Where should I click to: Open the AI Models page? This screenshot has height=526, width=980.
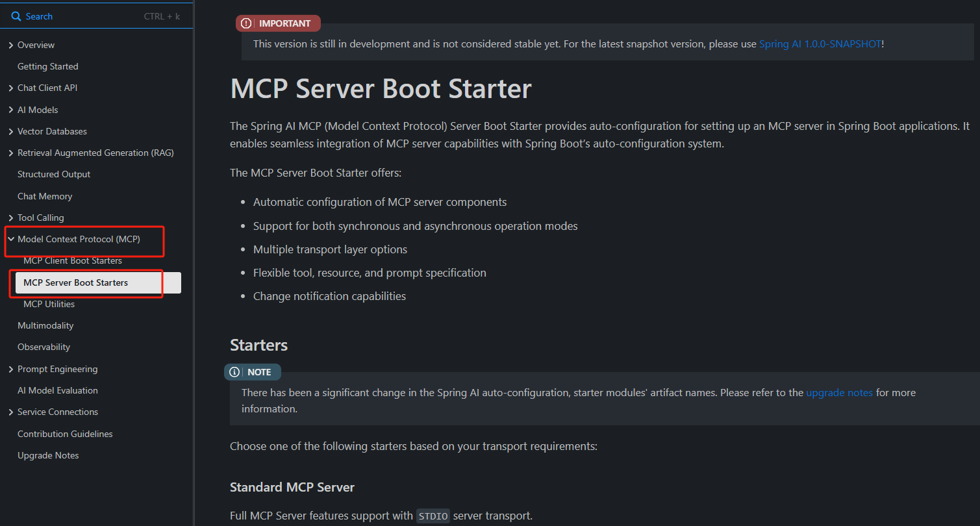coord(38,110)
